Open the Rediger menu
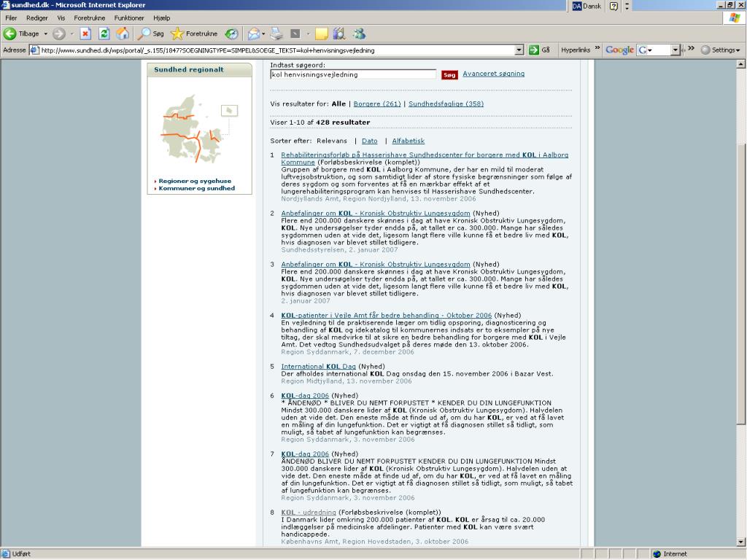This screenshot has width=747, height=560. point(37,18)
